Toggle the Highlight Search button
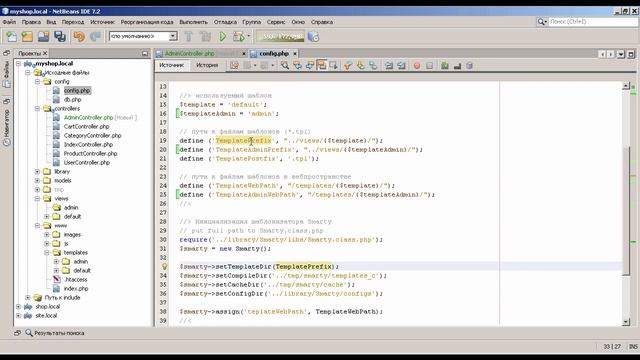640x360 pixels. click(322, 65)
